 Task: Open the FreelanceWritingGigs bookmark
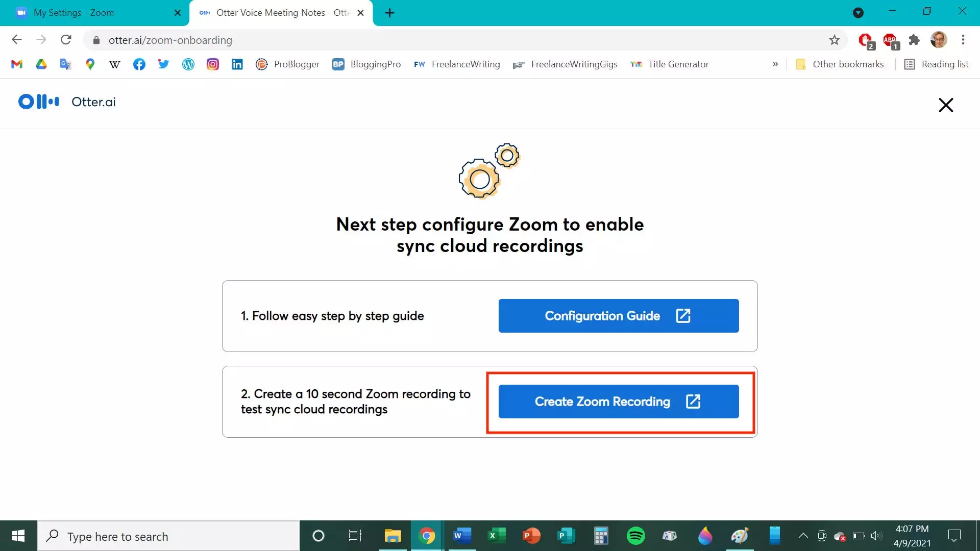566,64
